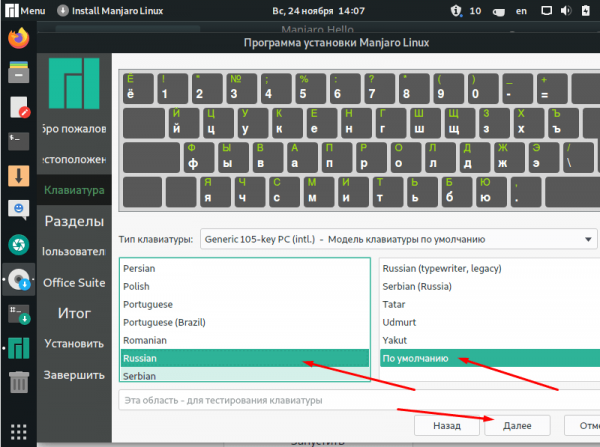Open the terminal from the dock
Image resolution: width=600 pixels, height=447 pixels.
[19, 141]
